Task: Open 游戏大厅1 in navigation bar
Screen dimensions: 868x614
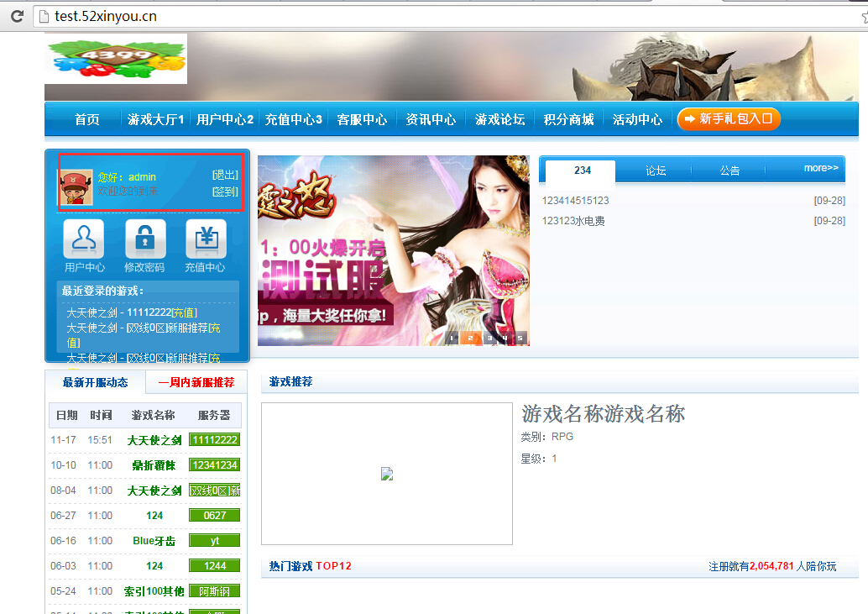Action: (x=155, y=119)
